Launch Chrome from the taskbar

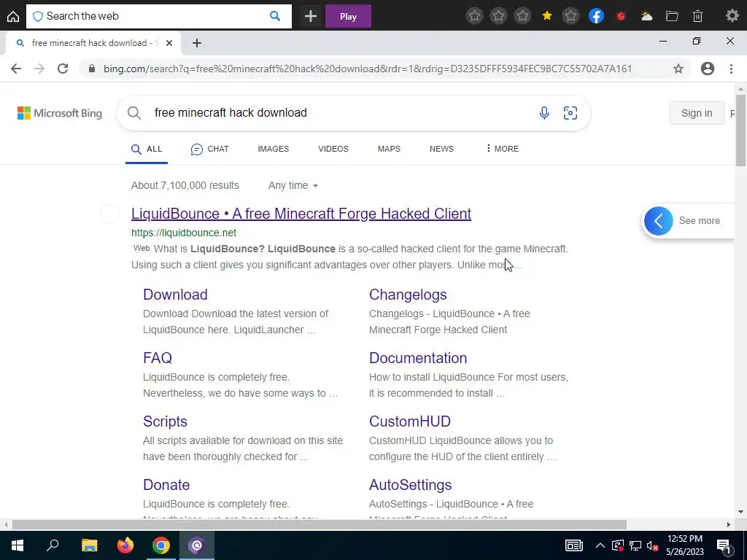(x=161, y=545)
